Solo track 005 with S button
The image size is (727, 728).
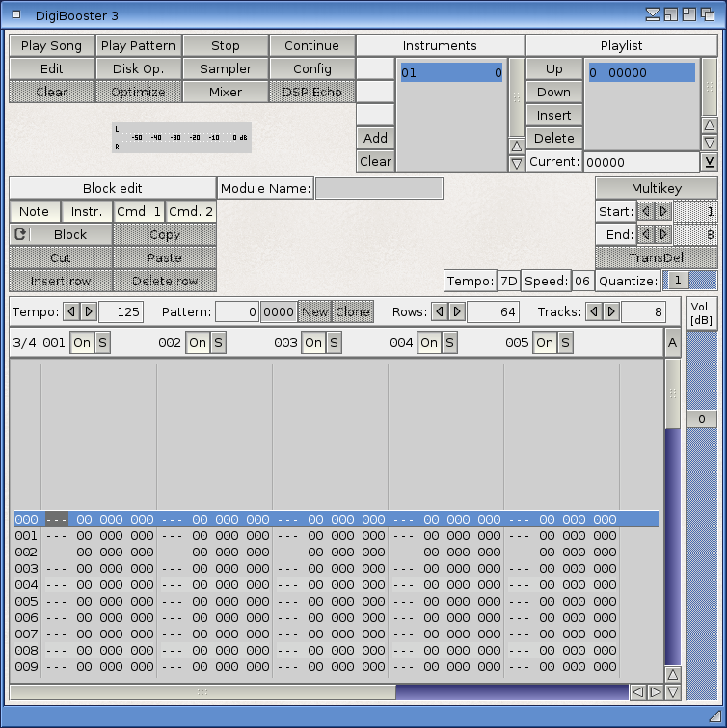pyautogui.click(x=565, y=342)
